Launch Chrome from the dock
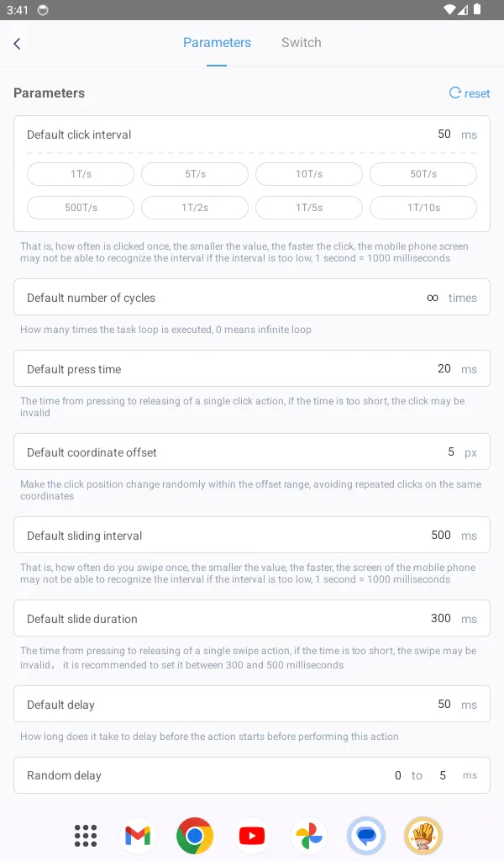 pyautogui.click(x=194, y=836)
